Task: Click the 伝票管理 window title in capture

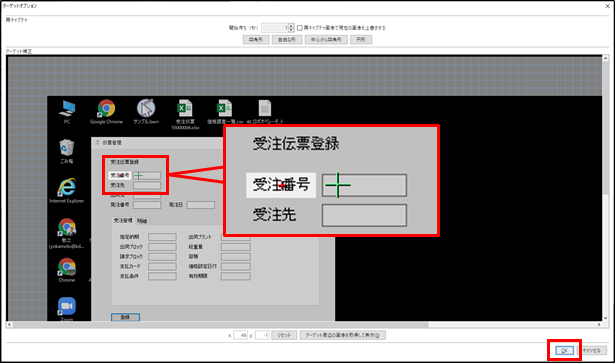Action: (112, 143)
